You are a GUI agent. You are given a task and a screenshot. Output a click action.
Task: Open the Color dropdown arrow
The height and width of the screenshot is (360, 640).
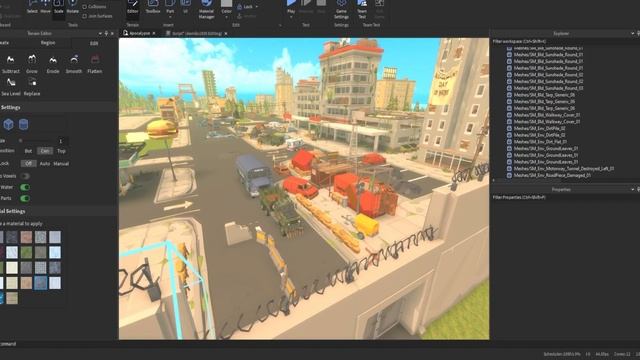pyautogui.click(x=227, y=17)
